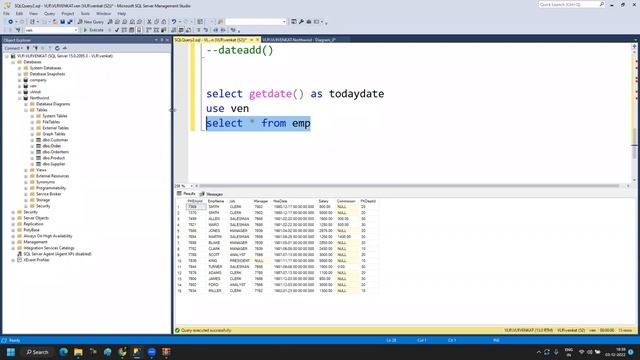Viewport: 640px width, 360px height.
Task: Select dbo.Supplier table in the tree
Action: 53,164
